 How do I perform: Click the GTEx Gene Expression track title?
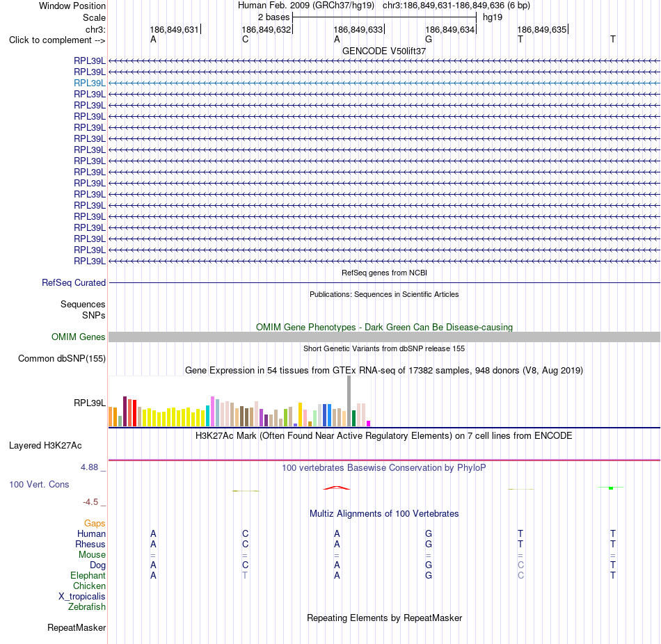[x=383, y=371]
